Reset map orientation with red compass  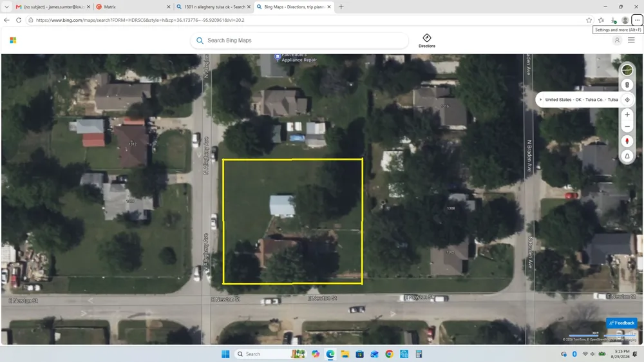coord(627,141)
